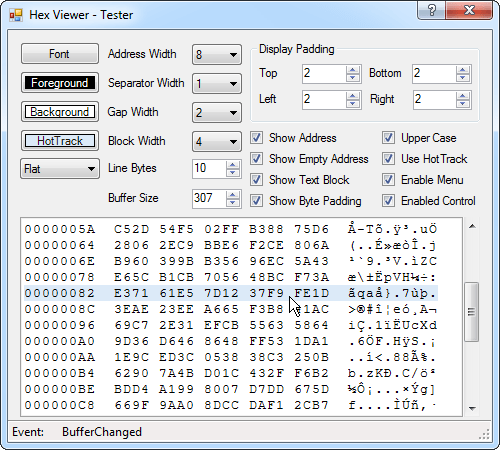
Task: Disable the Enable Menu checkbox
Action: pos(388,180)
